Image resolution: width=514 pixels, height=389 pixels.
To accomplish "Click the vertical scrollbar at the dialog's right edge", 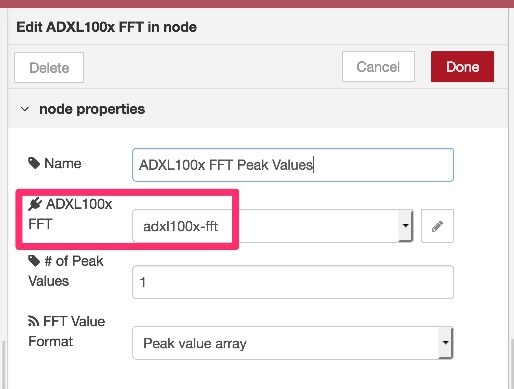I will tap(512, 363).
